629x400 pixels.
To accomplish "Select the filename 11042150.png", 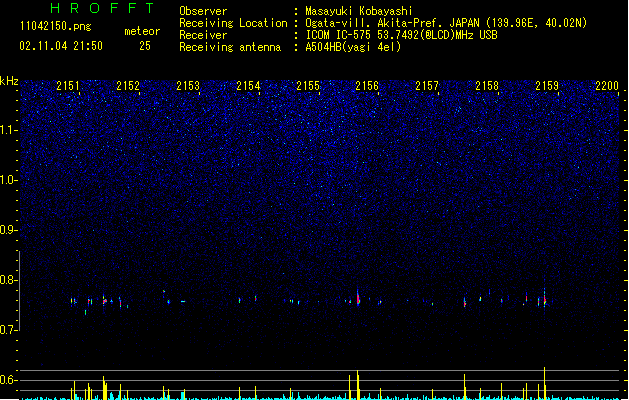I will click(x=56, y=26).
